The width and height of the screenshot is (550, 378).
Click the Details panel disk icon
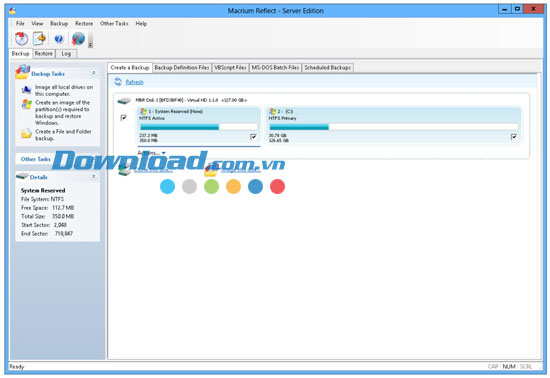(x=22, y=176)
